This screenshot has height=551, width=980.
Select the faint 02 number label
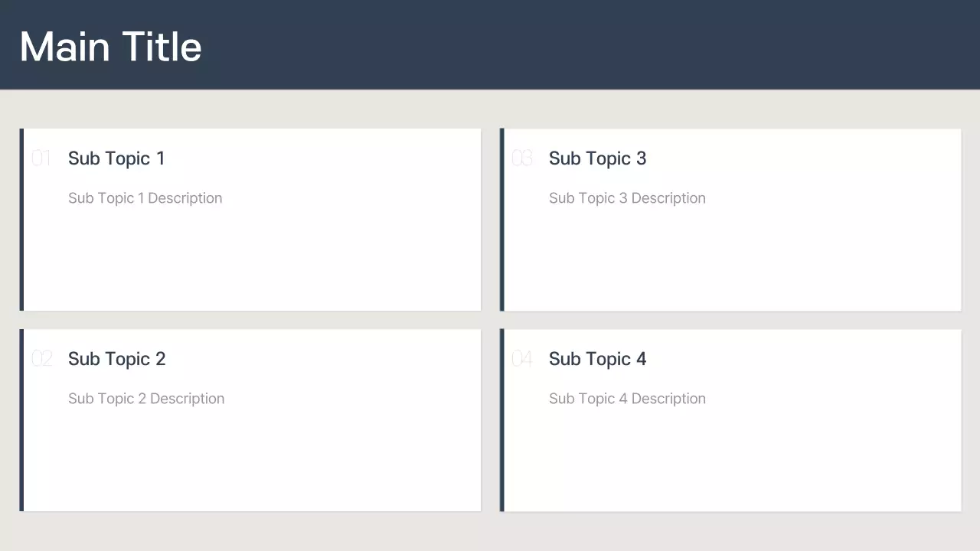tap(41, 359)
